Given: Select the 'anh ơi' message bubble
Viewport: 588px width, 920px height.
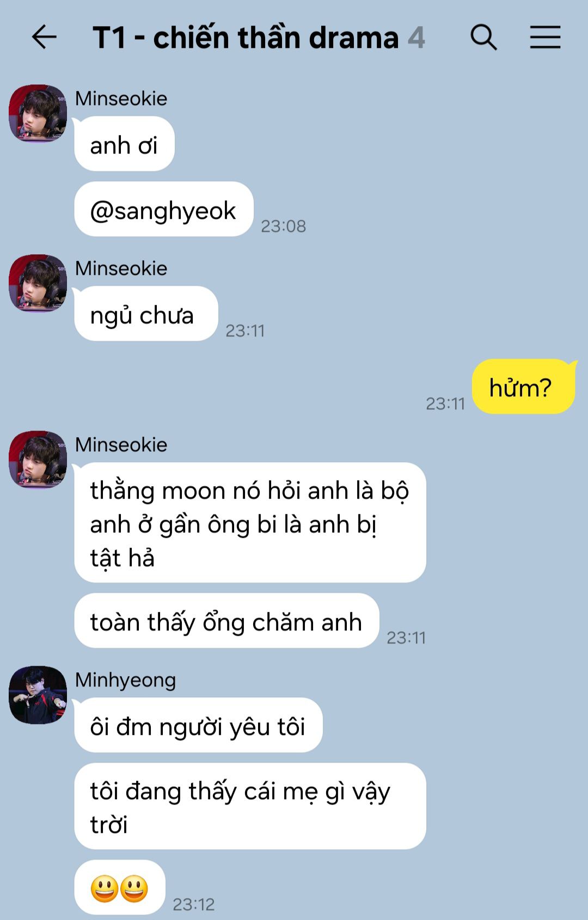Looking at the screenshot, I should (124, 144).
